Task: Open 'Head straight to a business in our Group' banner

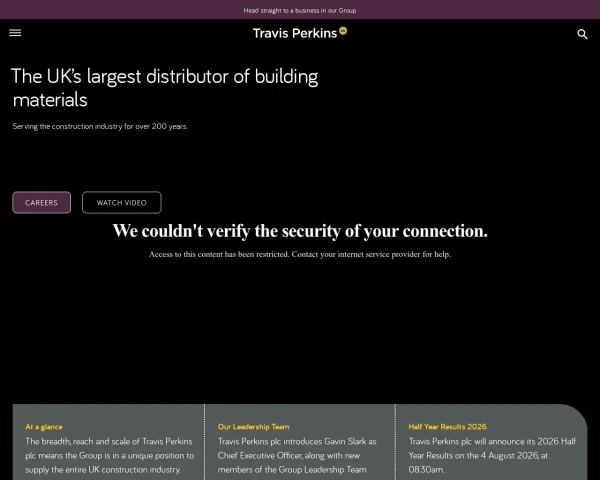Action: tap(300, 10)
